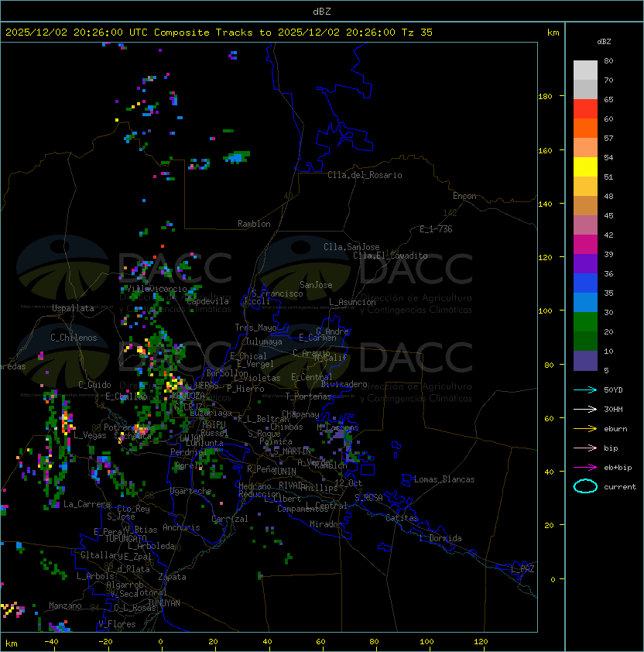This screenshot has width=644, height=652.
Task: Click the 'C_Chilenos' map label
Action: tap(74, 338)
